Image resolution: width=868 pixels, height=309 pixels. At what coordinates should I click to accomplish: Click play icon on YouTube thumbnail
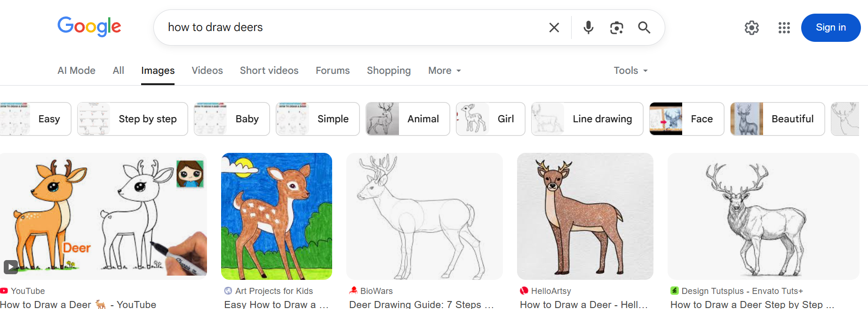click(11, 267)
